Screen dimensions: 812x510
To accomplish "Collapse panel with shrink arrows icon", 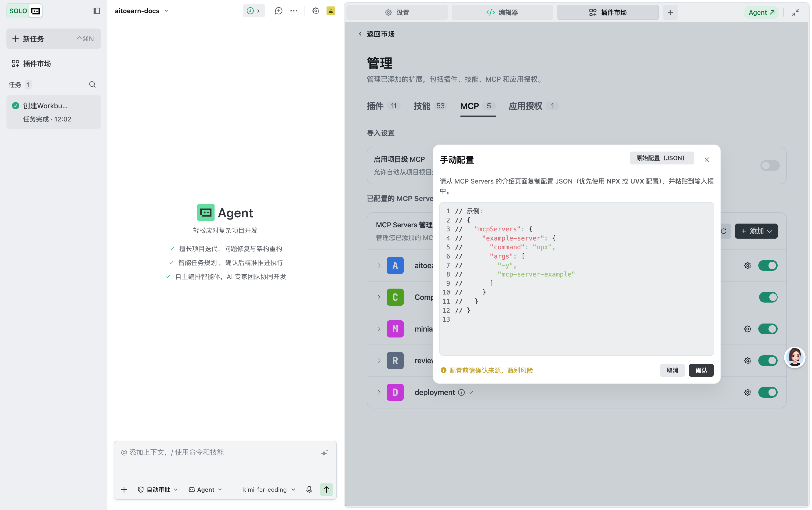I will (795, 12).
